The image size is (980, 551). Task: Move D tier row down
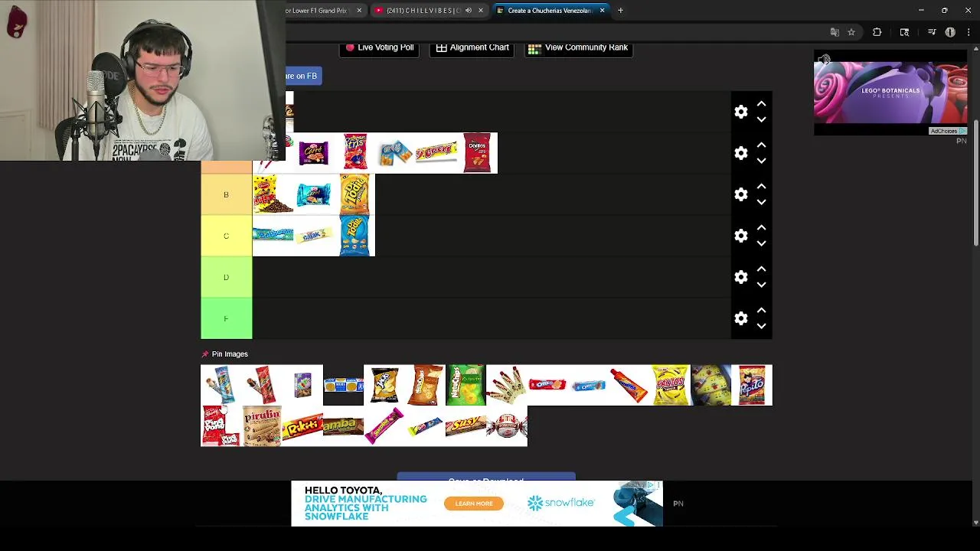tap(761, 285)
